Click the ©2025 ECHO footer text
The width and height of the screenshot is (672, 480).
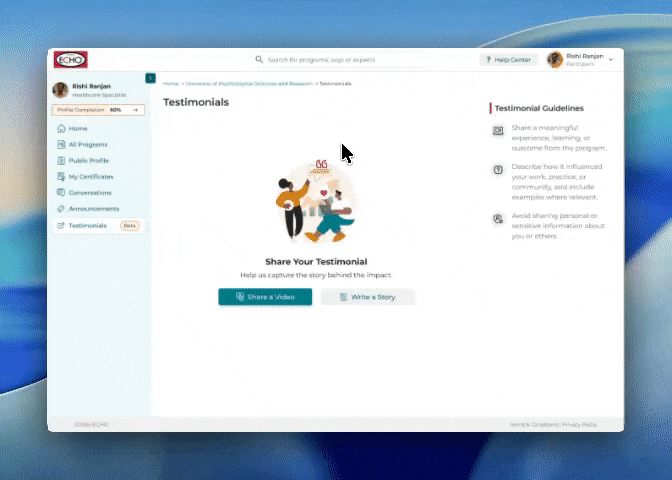pyautogui.click(x=91, y=424)
